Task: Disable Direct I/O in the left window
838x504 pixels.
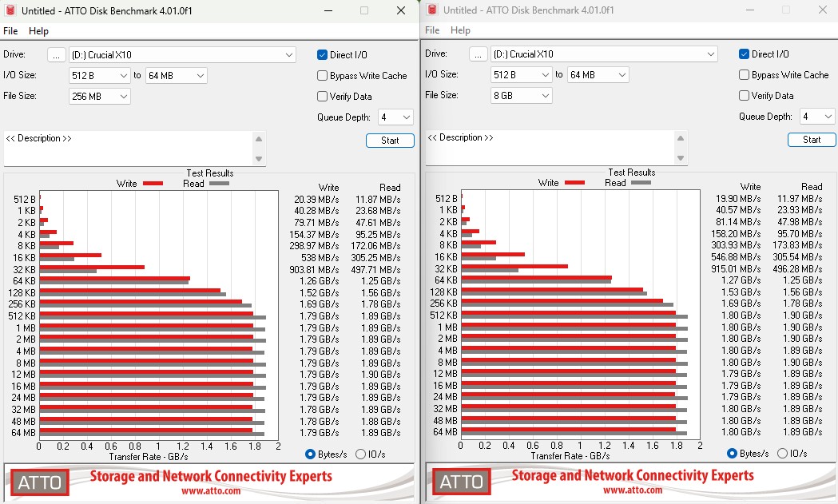Action: [x=322, y=55]
